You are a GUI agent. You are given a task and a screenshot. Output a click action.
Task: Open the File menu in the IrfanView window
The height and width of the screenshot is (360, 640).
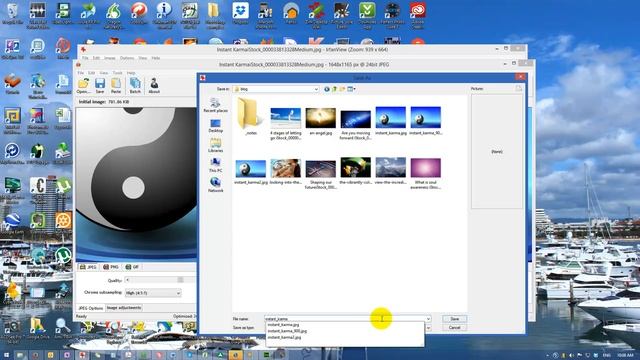click(x=85, y=58)
